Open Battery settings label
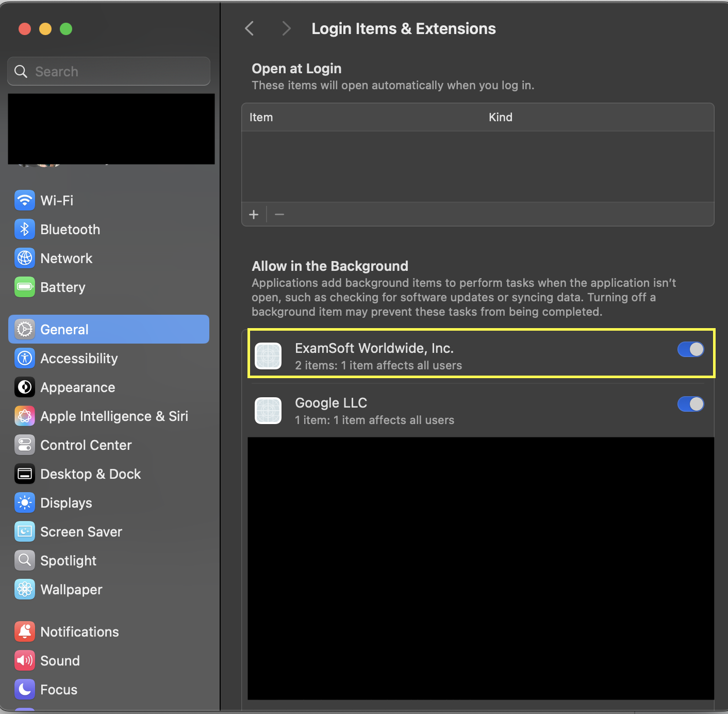The width and height of the screenshot is (728, 714). coord(63,287)
